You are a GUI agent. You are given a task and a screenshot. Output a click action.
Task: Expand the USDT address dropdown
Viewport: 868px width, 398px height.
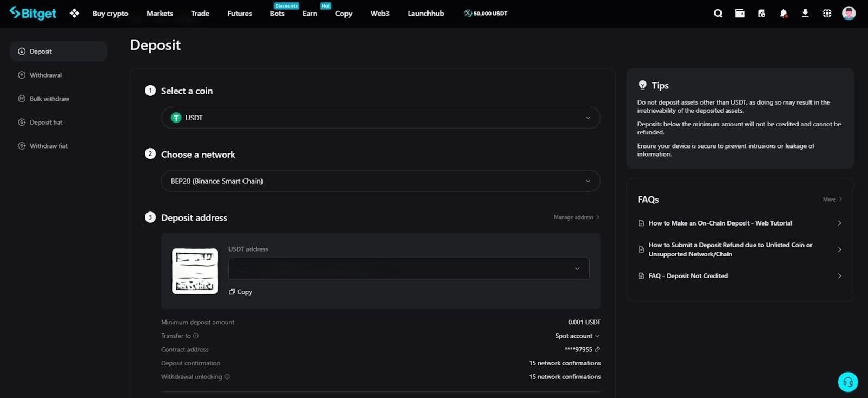[x=409, y=268]
